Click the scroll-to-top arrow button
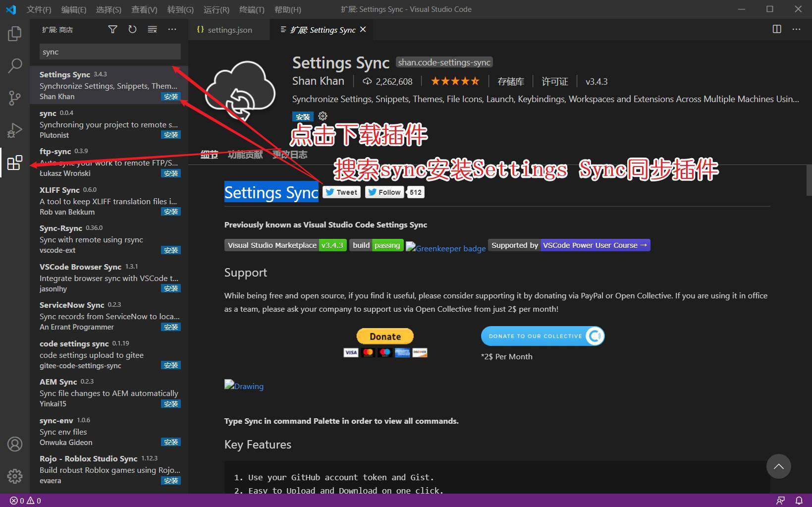Screen dimensions: 812x507 pos(779,466)
